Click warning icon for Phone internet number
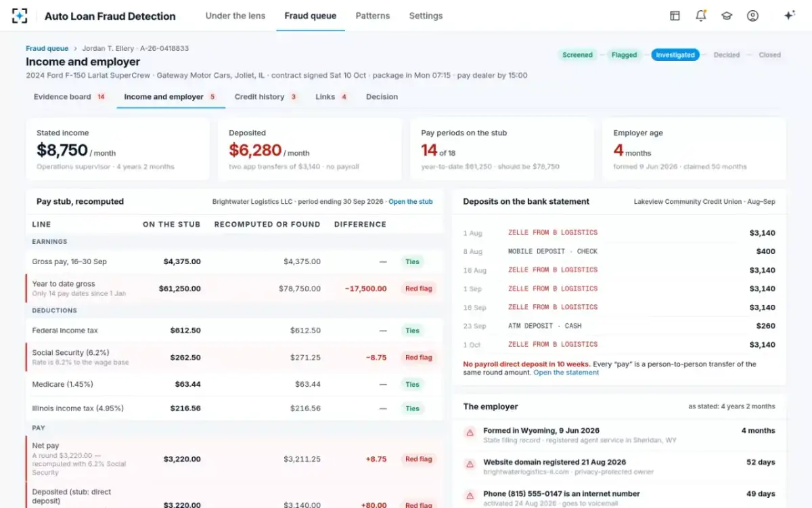Screen dimensions: 812x508 coord(470,496)
